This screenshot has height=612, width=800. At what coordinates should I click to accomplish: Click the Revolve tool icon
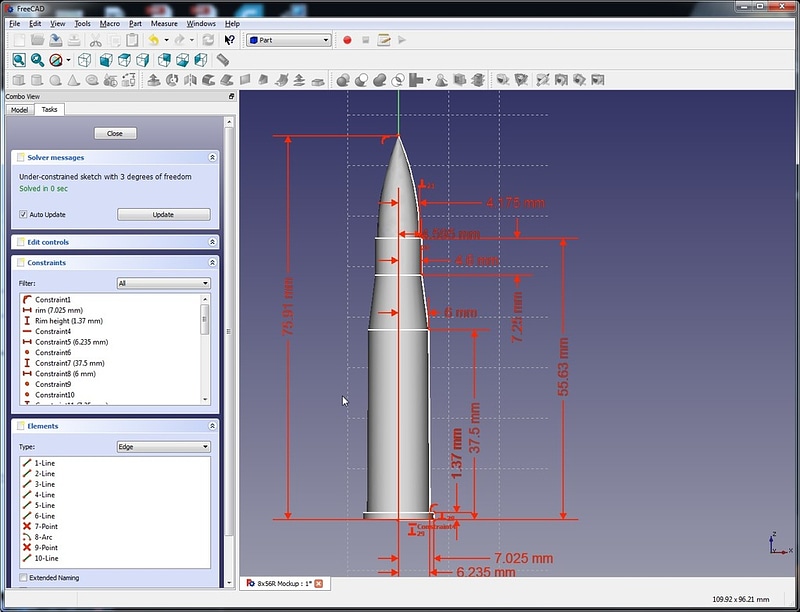[172, 80]
